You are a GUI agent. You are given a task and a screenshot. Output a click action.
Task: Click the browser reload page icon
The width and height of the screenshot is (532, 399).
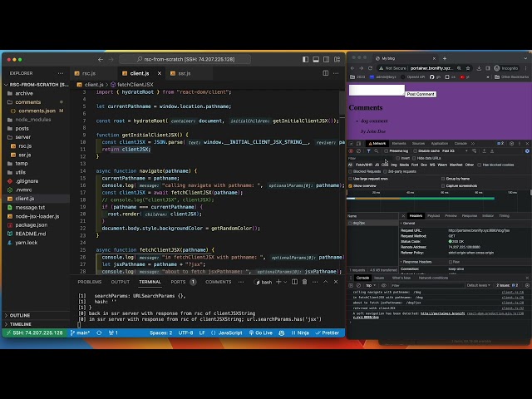(x=371, y=68)
